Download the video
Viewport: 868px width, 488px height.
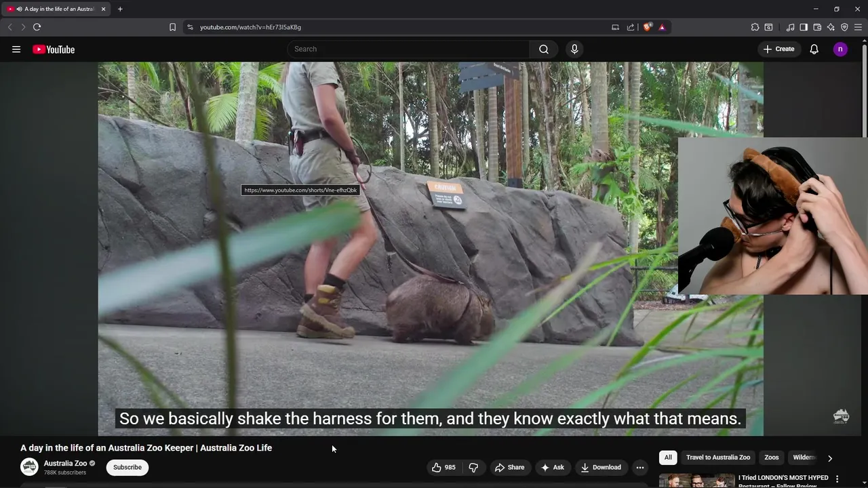pos(601,467)
